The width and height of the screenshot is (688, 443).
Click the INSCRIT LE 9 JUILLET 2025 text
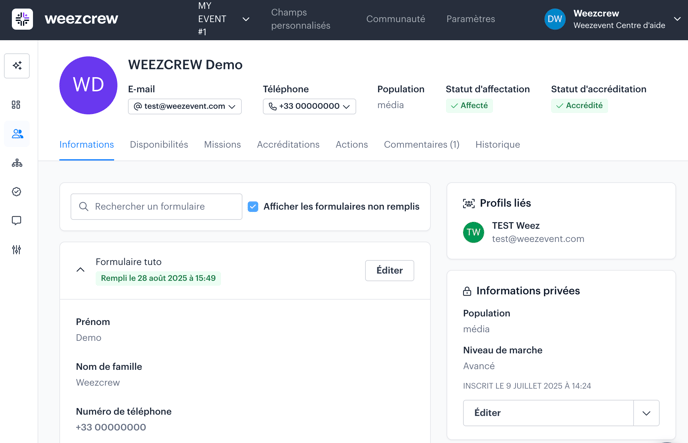527,386
